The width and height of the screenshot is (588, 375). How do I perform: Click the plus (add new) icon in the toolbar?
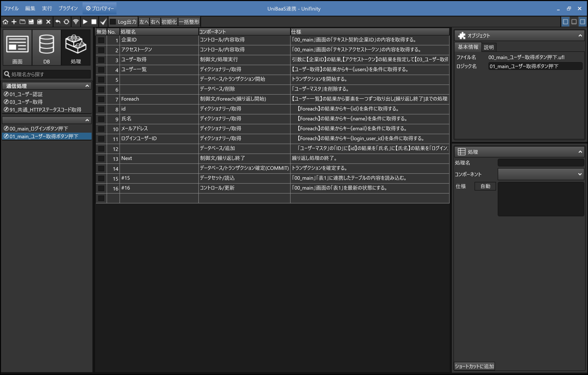(x=14, y=22)
